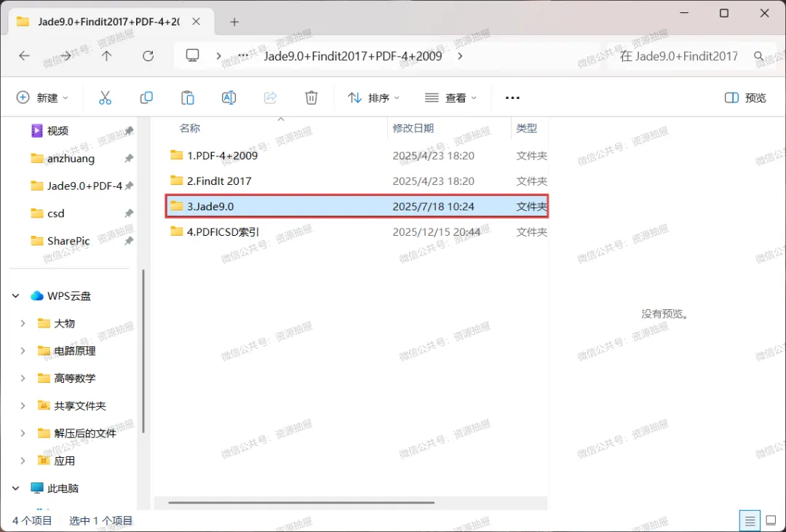Go up one folder level
Screen dimensions: 786x532
click(x=107, y=56)
